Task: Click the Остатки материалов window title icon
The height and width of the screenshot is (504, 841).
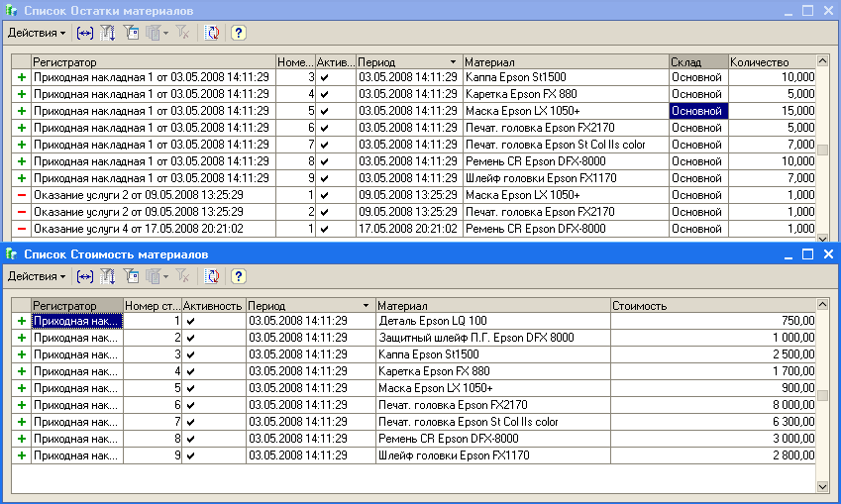Action: tap(11, 11)
